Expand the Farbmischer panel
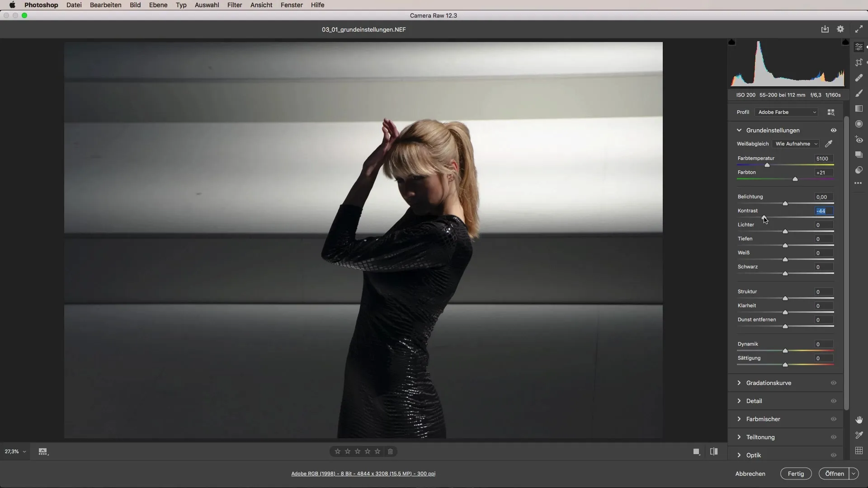 [739, 419]
